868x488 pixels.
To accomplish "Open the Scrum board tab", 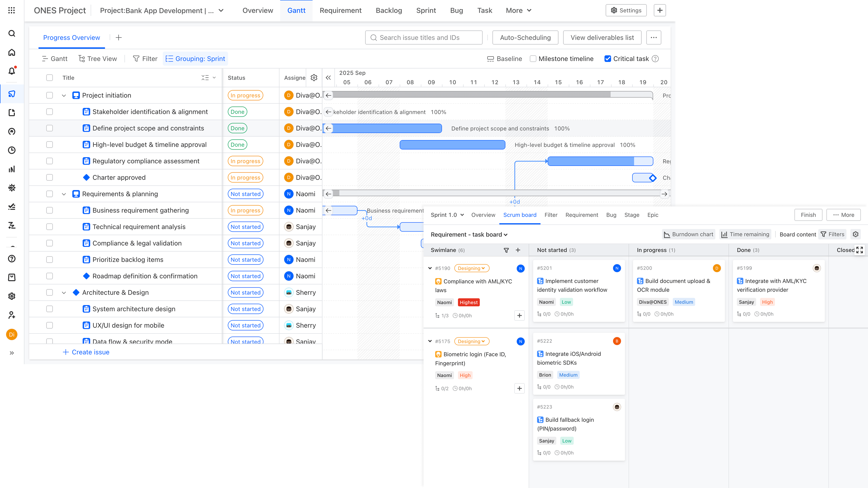I will pyautogui.click(x=520, y=215).
